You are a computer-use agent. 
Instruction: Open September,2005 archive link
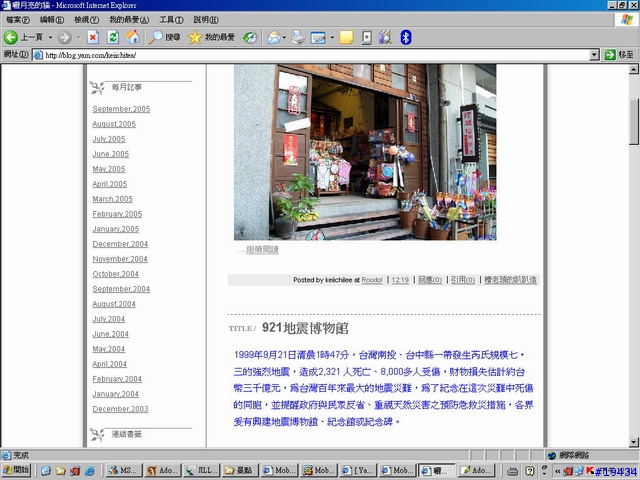pos(121,109)
